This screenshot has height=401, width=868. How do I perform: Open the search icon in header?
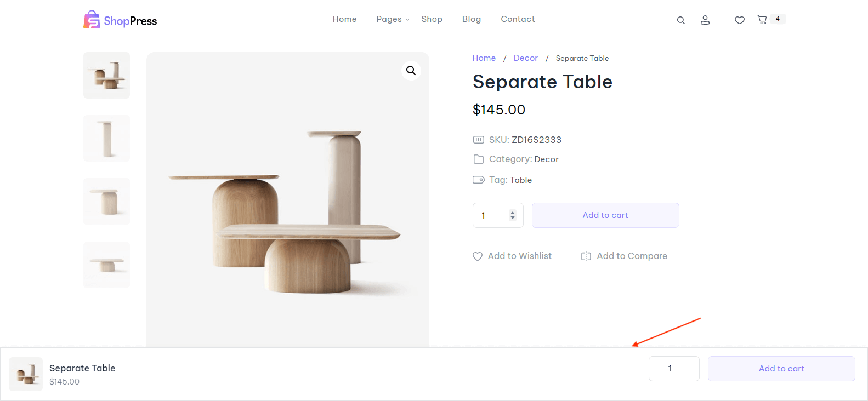[x=681, y=20]
